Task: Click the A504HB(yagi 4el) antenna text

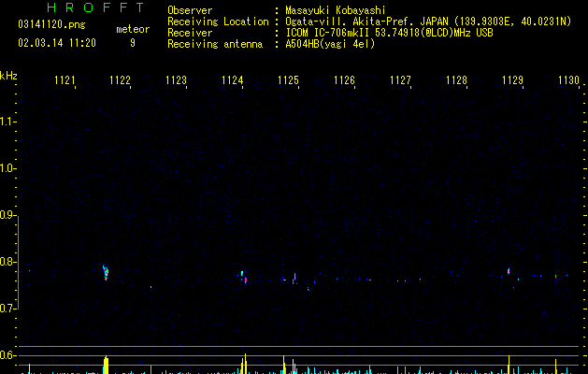Action: [330, 44]
